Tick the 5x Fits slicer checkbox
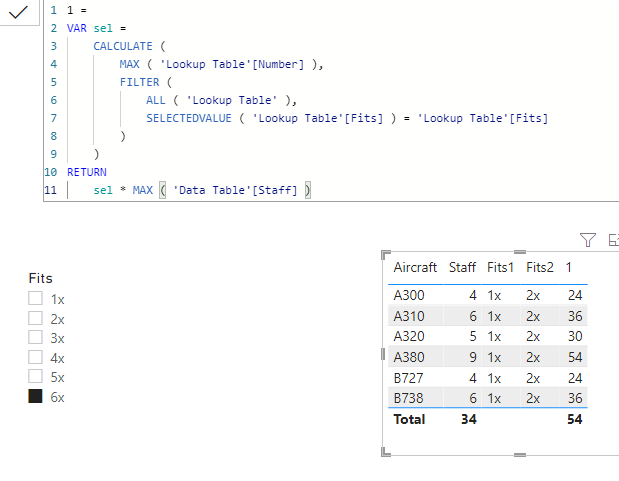The height and width of the screenshot is (481, 619). pyautogui.click(x=36, y=376)
